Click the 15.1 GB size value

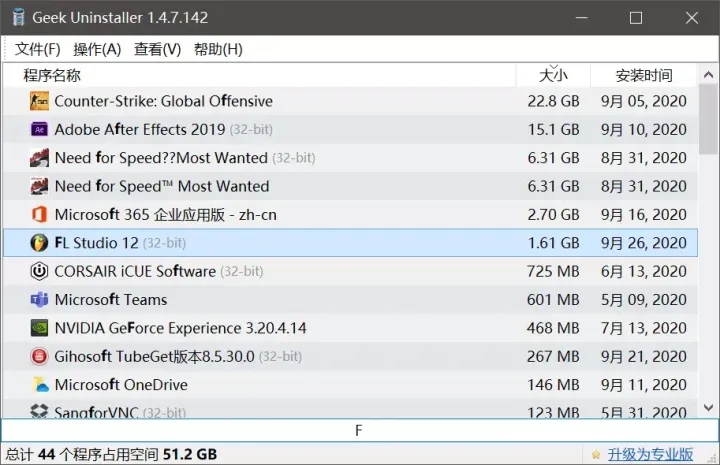point(553,129)
